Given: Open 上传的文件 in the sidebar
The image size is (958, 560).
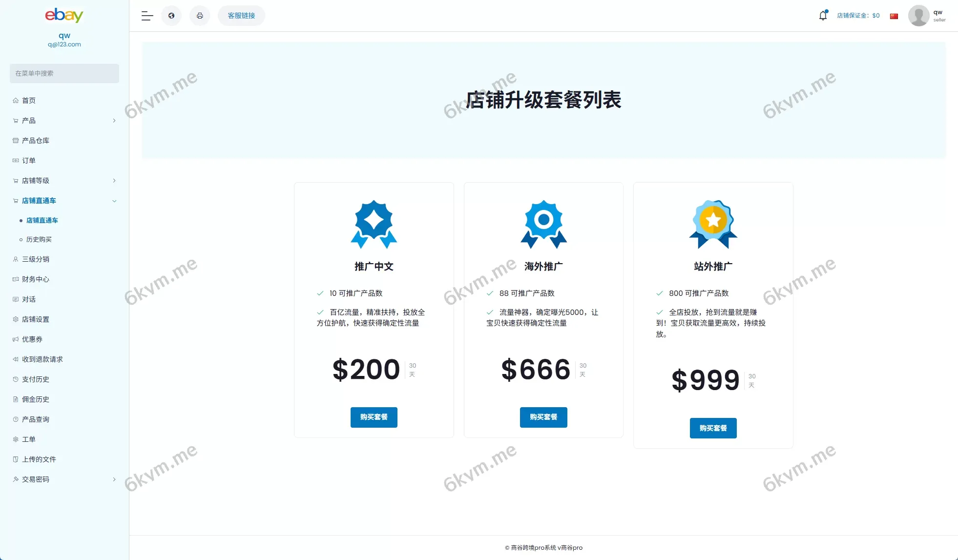Looking at the screenshot, I should coord(39,459).
